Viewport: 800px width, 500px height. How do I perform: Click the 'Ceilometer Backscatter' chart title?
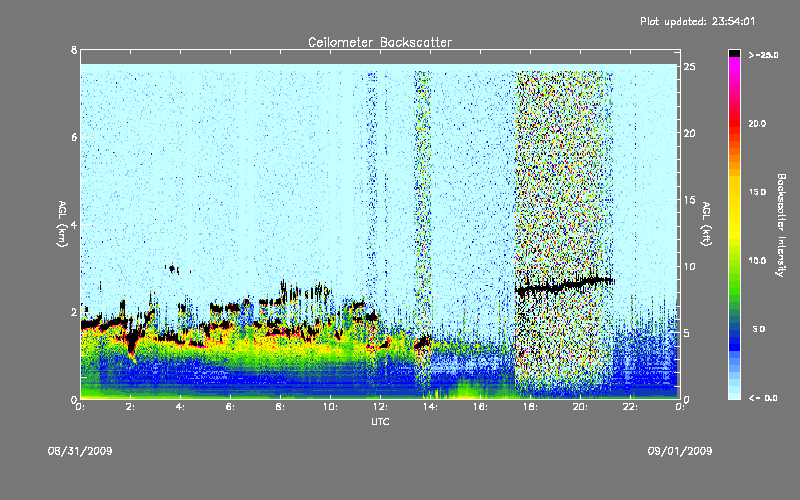click(x=380, y=42)
